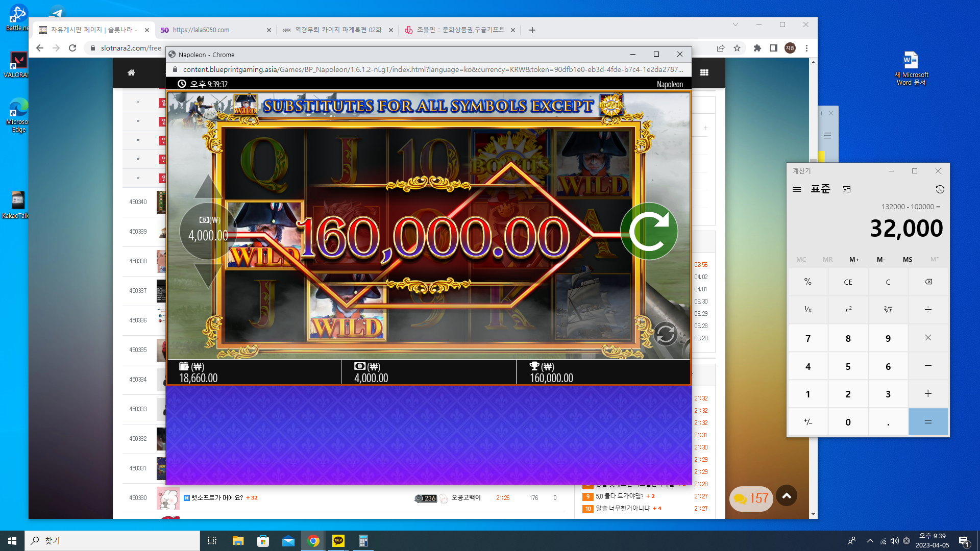Click the square x² key
The width and height of the screenshot is (980, 551).
point(848,310)
